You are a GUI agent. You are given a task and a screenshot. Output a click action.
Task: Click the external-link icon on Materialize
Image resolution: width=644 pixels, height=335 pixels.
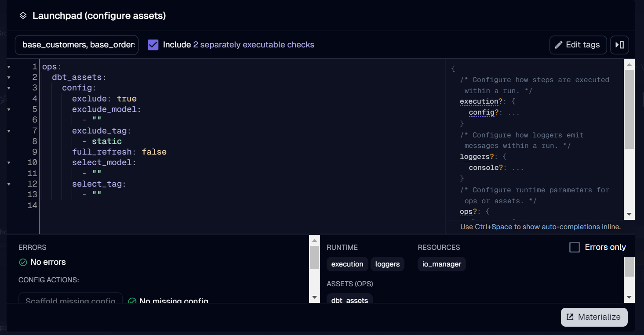(570, 317)
